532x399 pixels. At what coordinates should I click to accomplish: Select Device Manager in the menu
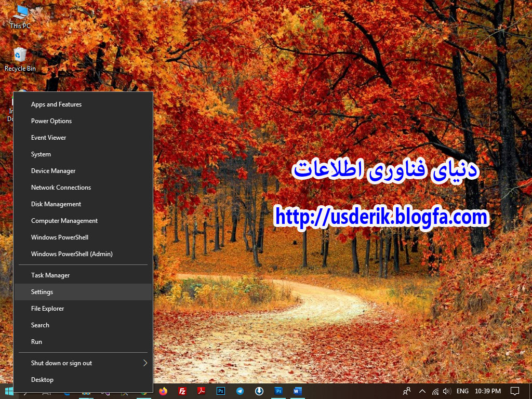tap(53, 171)
